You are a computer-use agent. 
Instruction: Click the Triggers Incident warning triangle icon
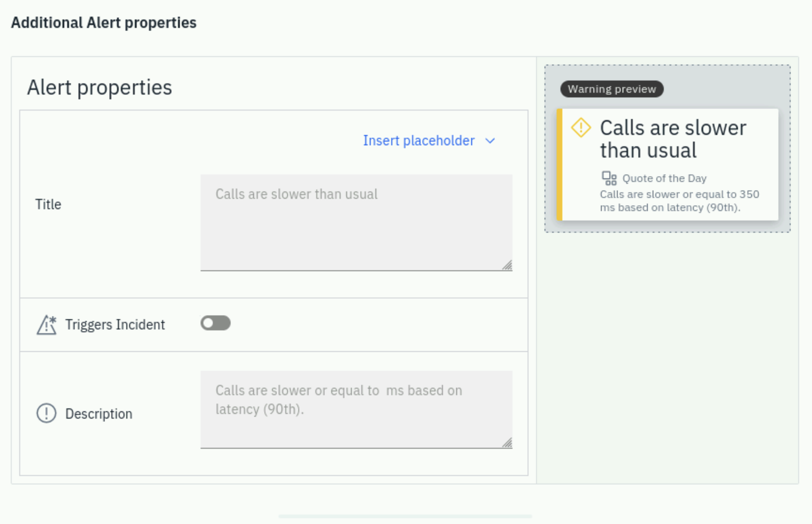point(46,324)
